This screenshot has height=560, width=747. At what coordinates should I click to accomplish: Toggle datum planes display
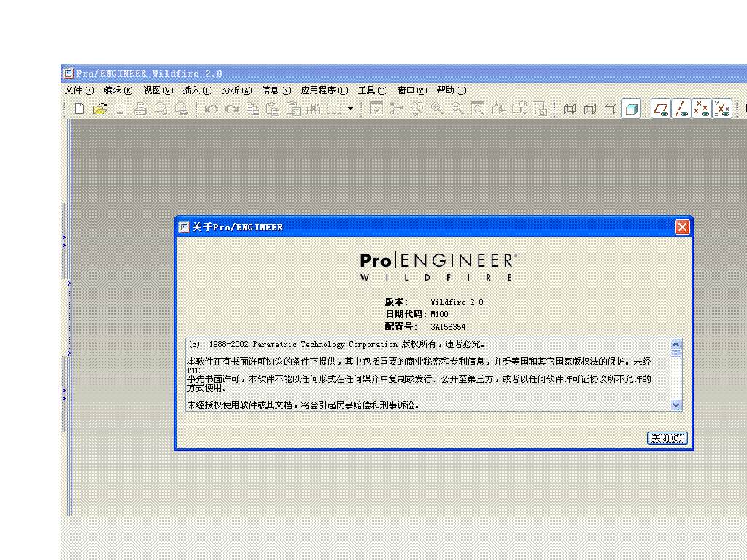[661, 109]
